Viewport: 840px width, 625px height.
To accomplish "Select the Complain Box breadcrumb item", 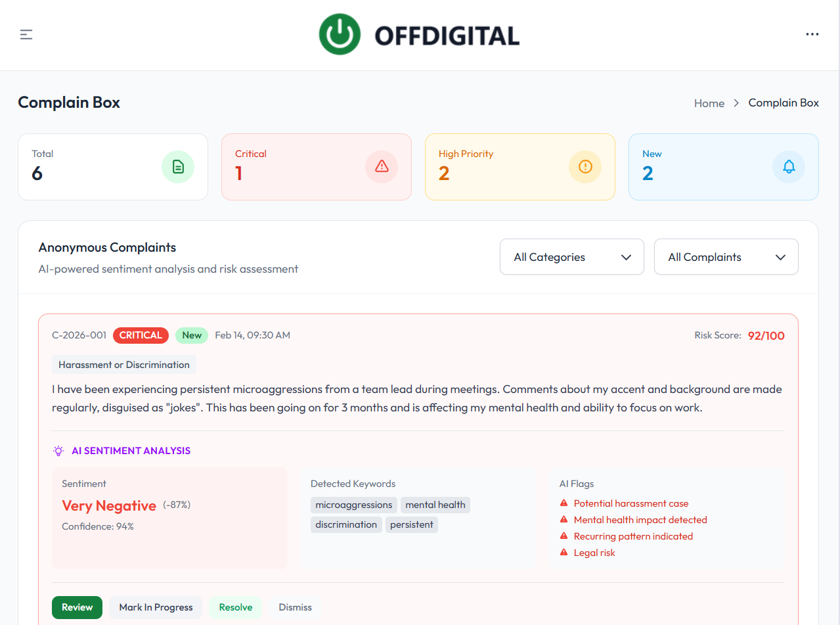I will 783,103.
